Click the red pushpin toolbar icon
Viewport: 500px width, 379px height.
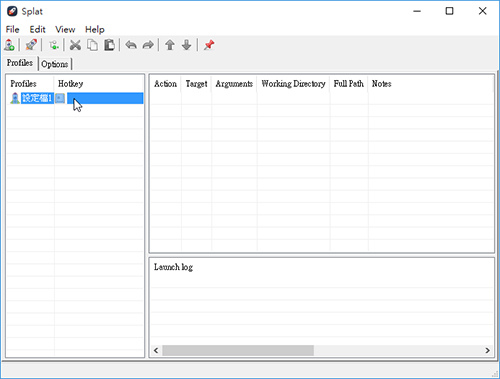click(x=209, y=45)
